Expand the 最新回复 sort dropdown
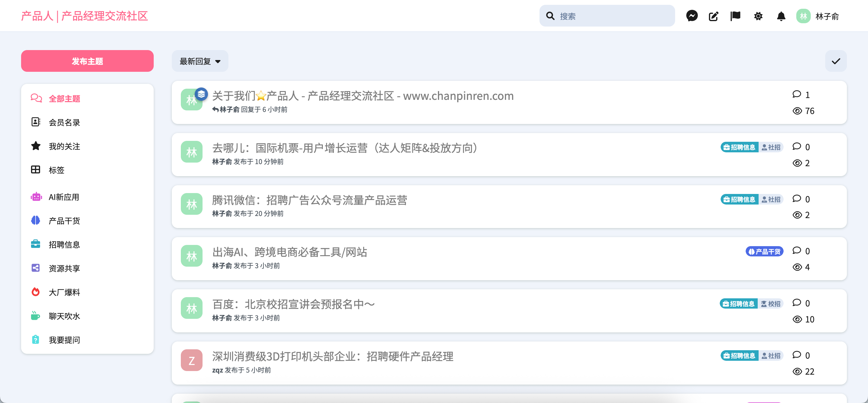The width and height of the screenshot is (868, 403). click(x=200, y=61)
